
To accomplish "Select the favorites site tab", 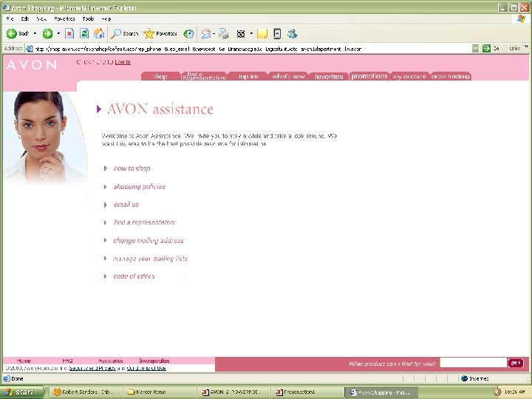I will [329, 76].
